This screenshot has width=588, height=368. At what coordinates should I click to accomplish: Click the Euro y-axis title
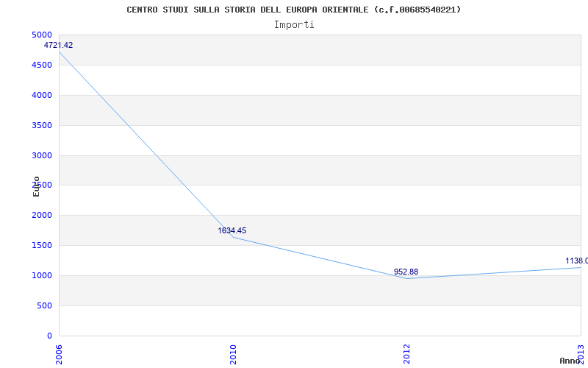click(x=36, y=186)
